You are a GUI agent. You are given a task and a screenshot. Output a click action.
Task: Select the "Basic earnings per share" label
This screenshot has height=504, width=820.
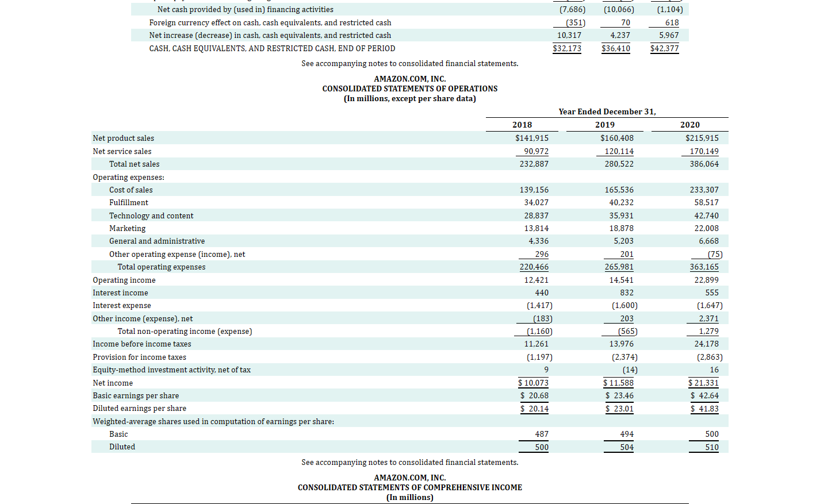pos(136,395)
